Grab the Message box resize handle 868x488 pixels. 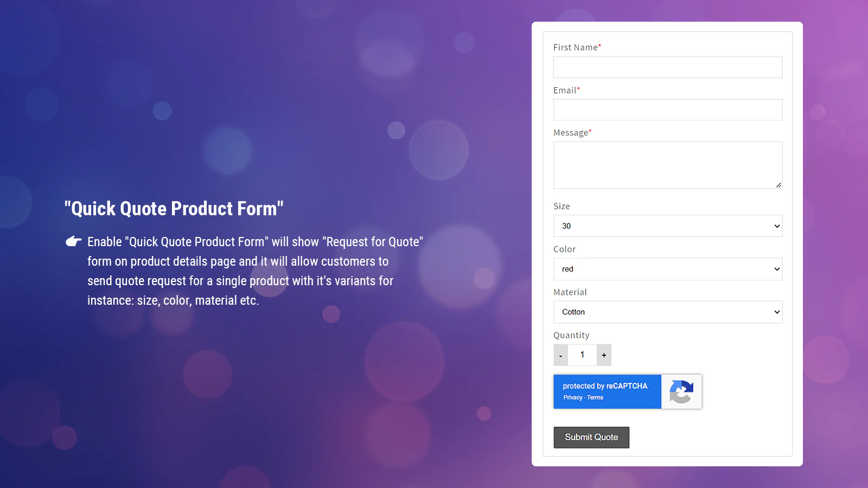pyautogui.click(x=778, y=185)
